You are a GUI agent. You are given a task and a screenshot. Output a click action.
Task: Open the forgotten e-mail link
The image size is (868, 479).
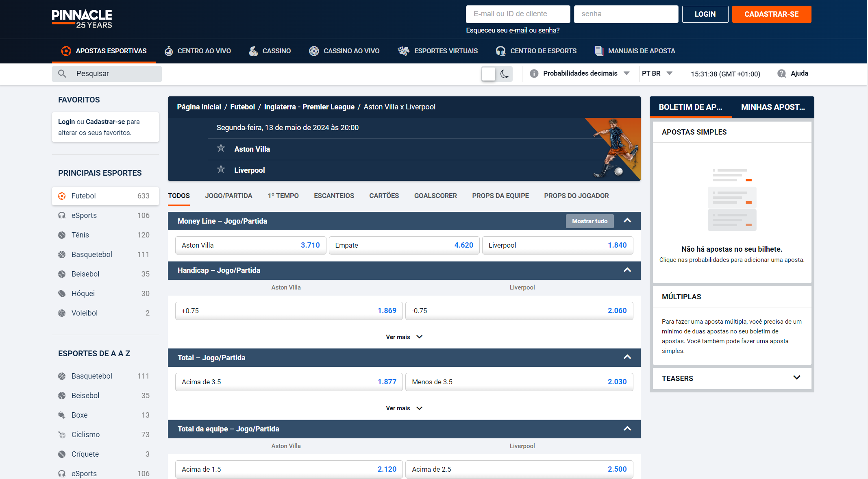(518, 30)
